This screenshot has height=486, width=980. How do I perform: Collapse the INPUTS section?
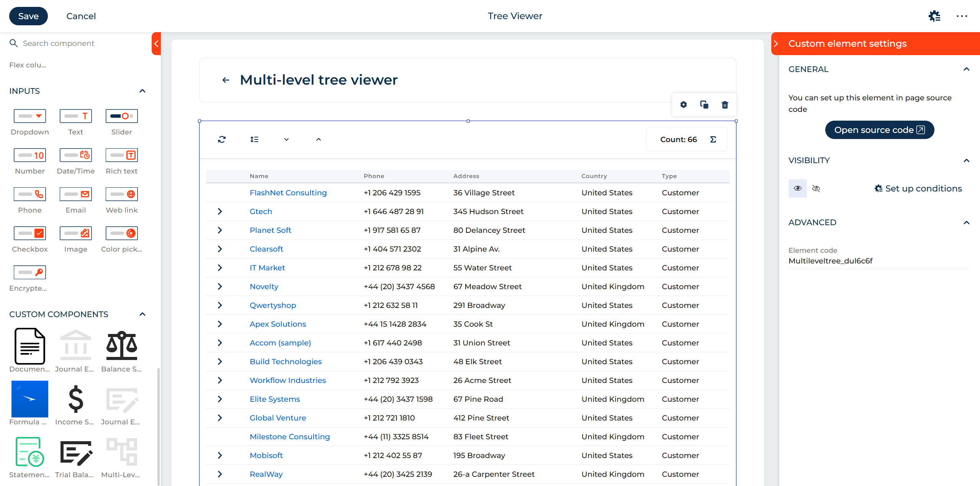click(x=142, y=91)
